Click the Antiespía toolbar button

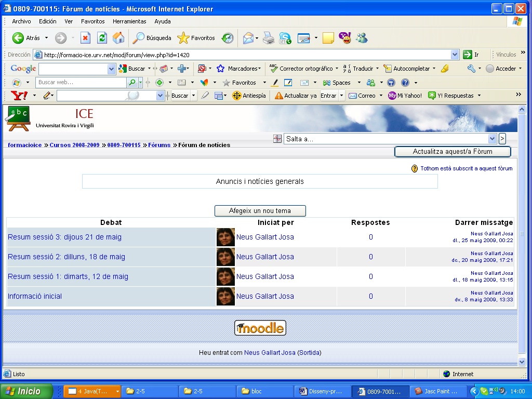pos(248,96)
